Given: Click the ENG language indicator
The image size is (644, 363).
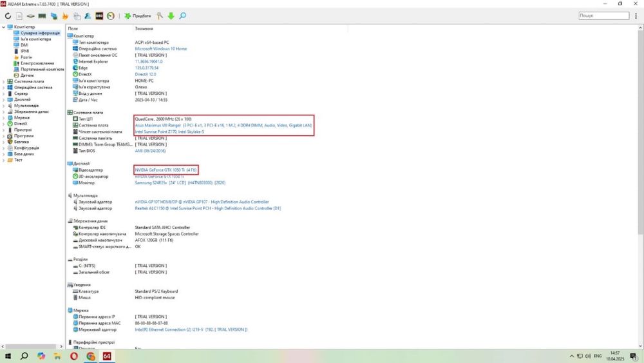Looking at the screenshot, I should point(598,356).
